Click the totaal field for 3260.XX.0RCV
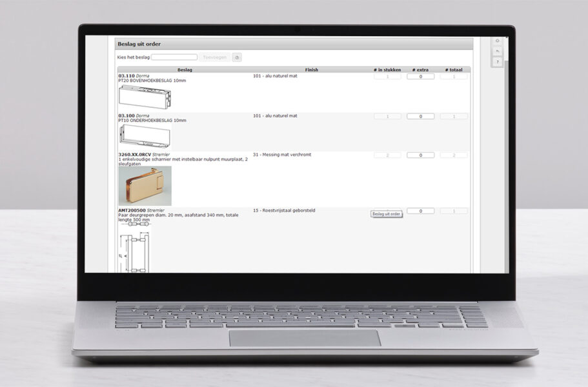Viewport: 588px width, 387px height. click(x=454, y=155)
